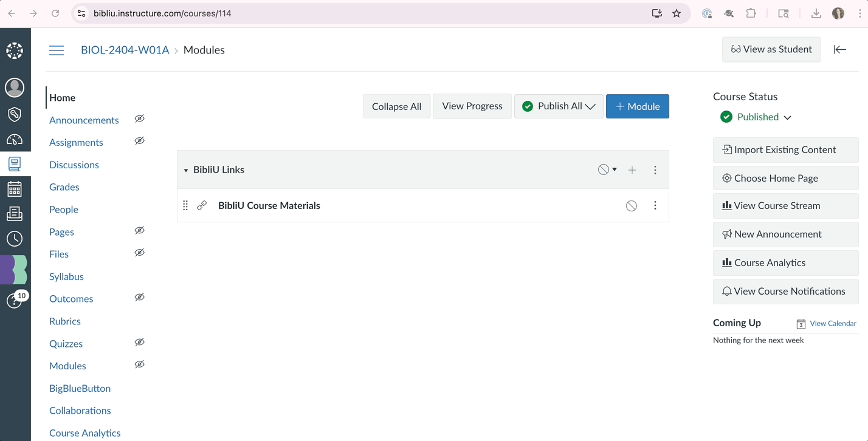The height and width of the screenshot is (441, 868).
Task: Click site information icon in address bar
Action: coord(81,13)
